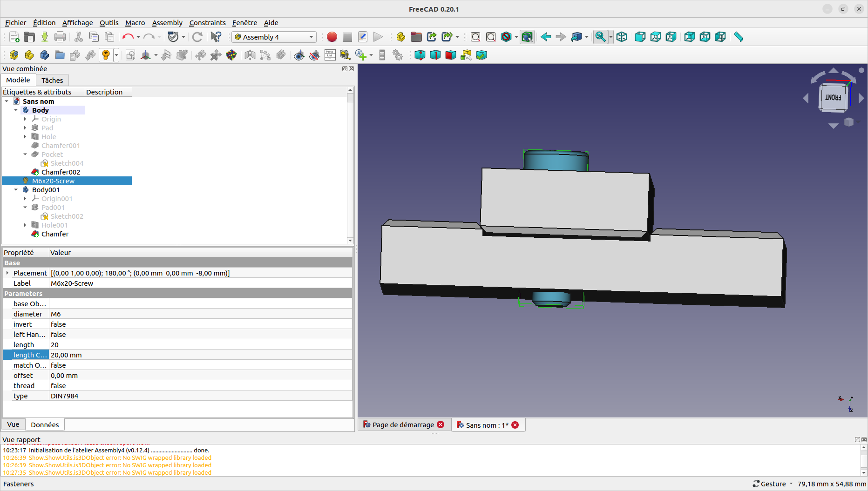
Task: Open the Parts List BOM icon
Action: (x=330, y=55)
